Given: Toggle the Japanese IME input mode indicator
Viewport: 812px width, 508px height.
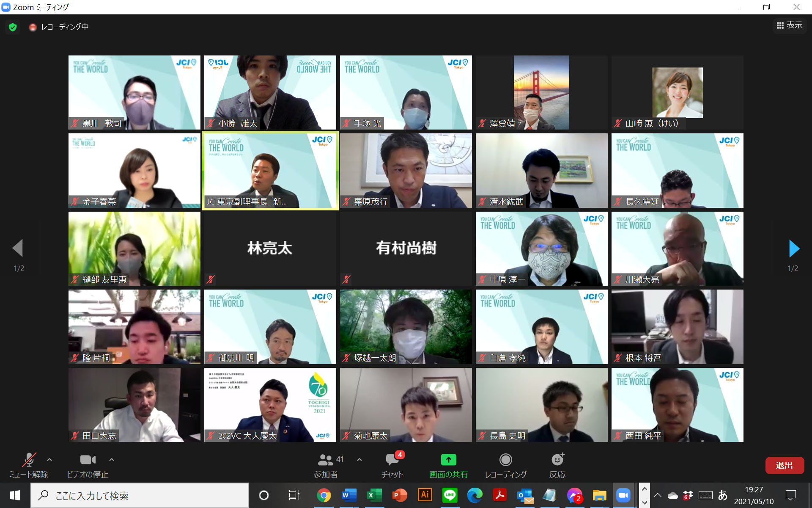Looking at the screenshot, I should point(722,495).
